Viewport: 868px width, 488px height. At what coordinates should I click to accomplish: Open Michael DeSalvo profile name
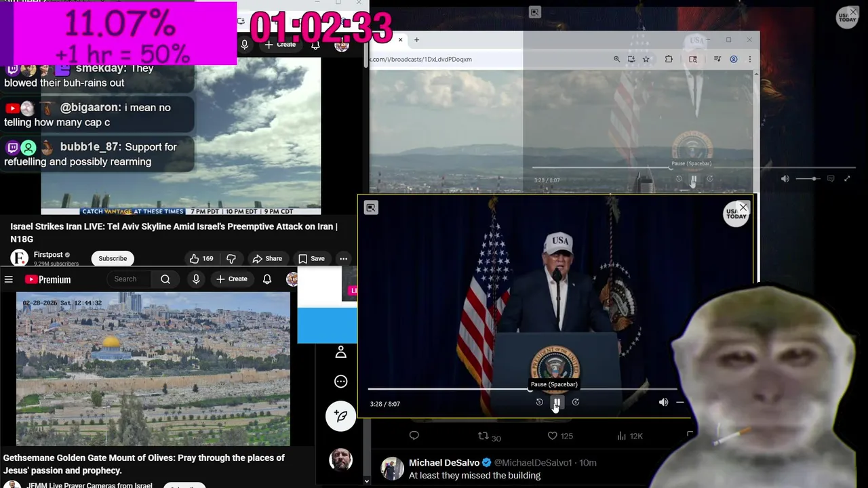click(444, 463)
